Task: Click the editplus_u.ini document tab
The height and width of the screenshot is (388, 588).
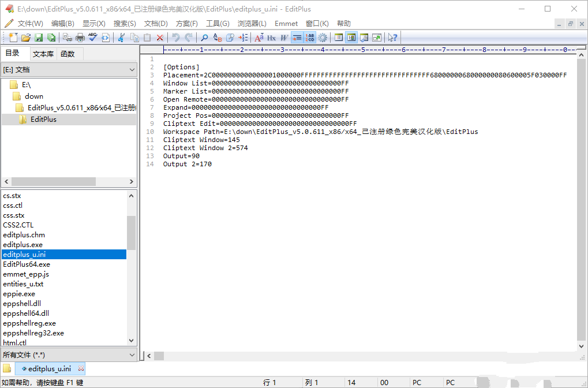Action: point(50,368)
